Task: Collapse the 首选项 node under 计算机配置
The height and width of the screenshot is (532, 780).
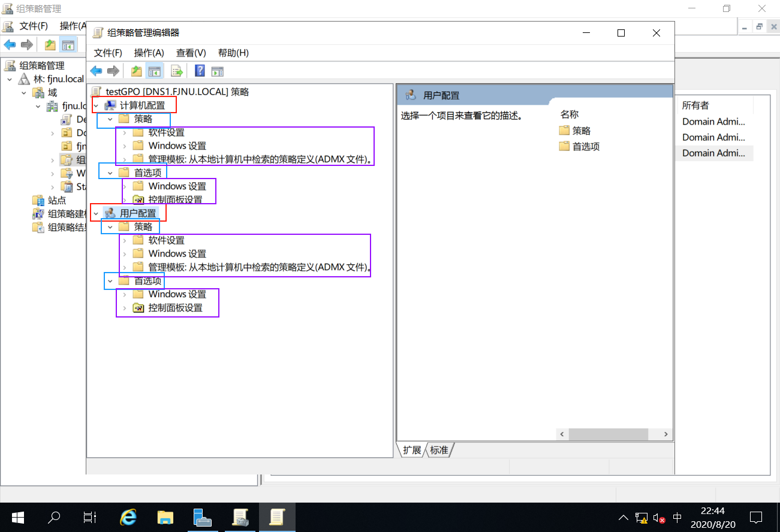Action: (x=110, y=173)
